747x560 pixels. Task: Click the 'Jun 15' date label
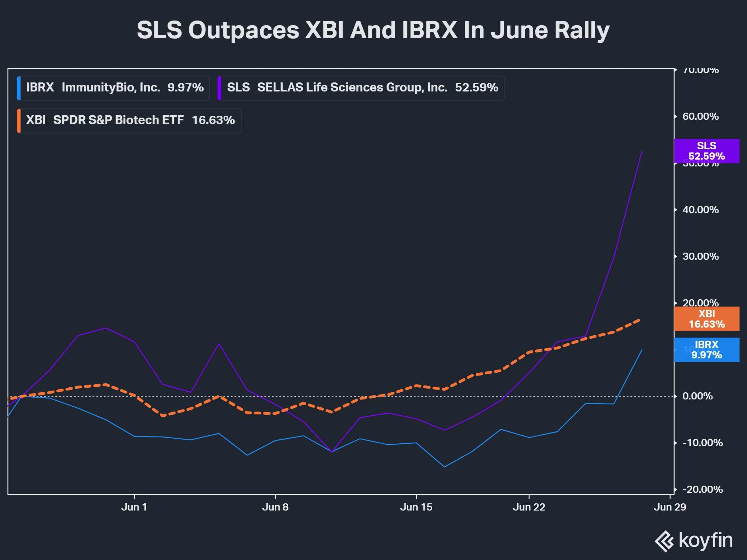tap(416, 507)
